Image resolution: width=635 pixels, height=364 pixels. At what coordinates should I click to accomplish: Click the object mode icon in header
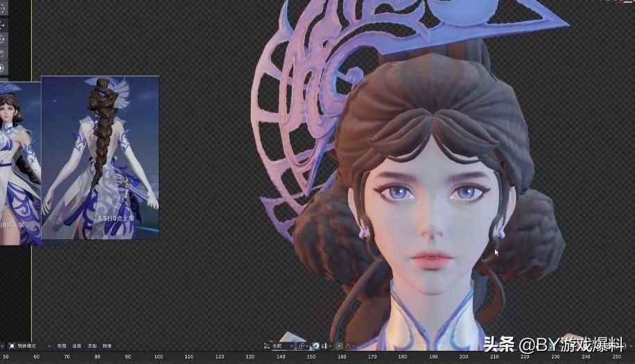tap(11, 345)
